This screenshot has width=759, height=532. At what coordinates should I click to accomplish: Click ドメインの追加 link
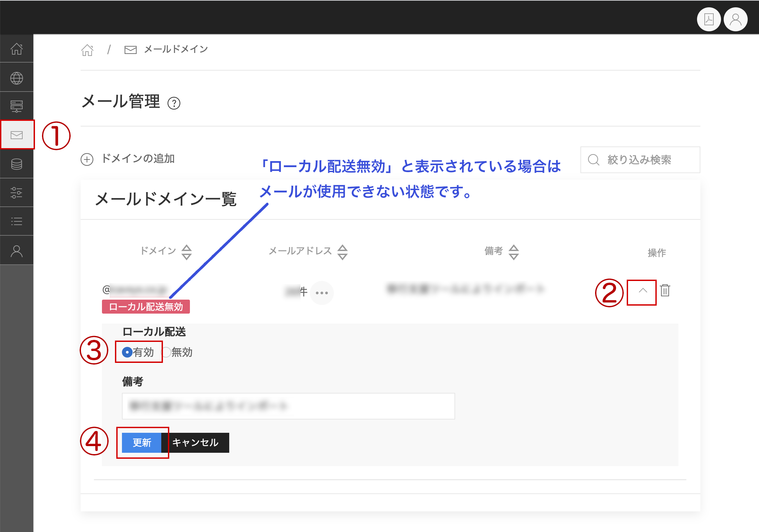[x=138, y=158]
